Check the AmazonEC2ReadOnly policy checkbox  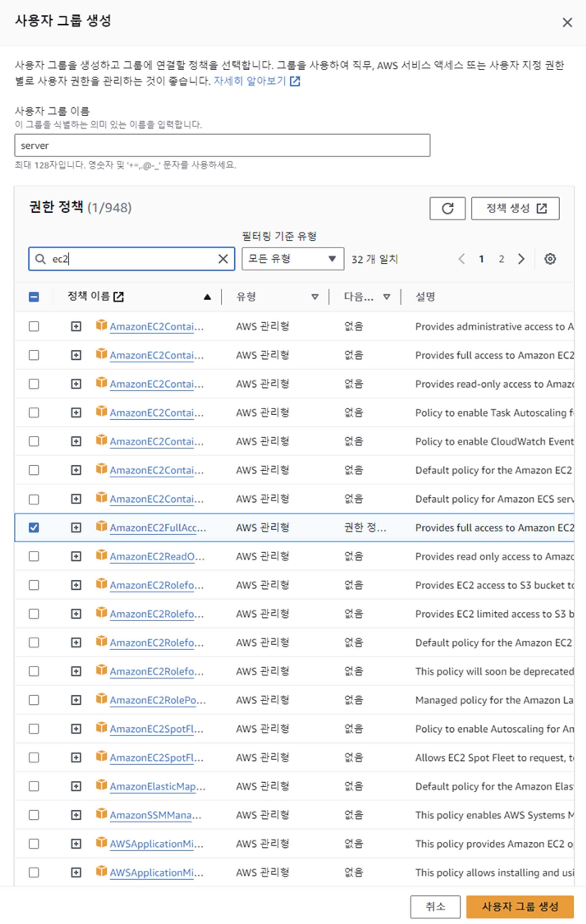tap(34, 556)
